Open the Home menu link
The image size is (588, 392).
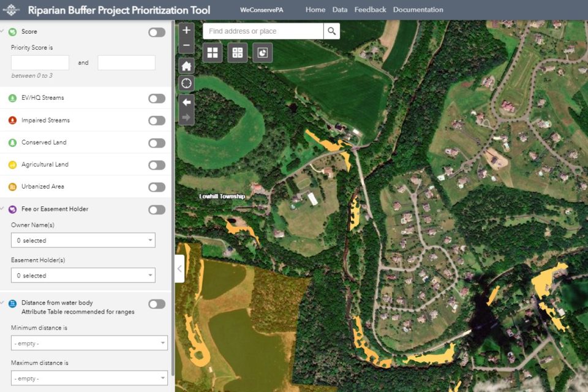point(315,10)
